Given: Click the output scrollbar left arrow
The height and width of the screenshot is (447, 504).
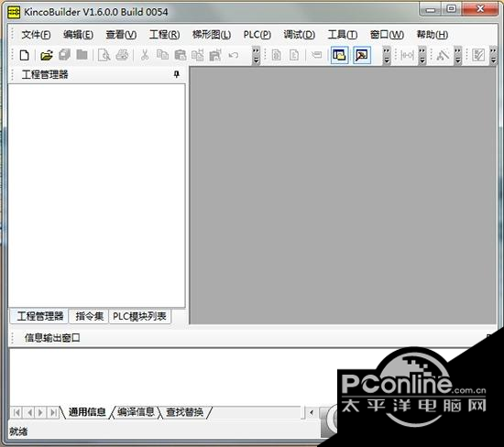Looking at the screenshot, I should (x=312, y=412).
